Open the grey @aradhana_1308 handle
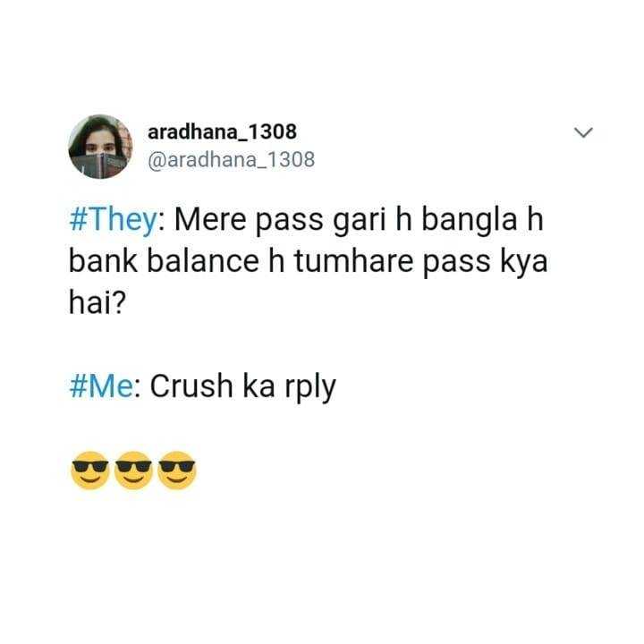Screen dimensions: 644x644 point(232,160)
